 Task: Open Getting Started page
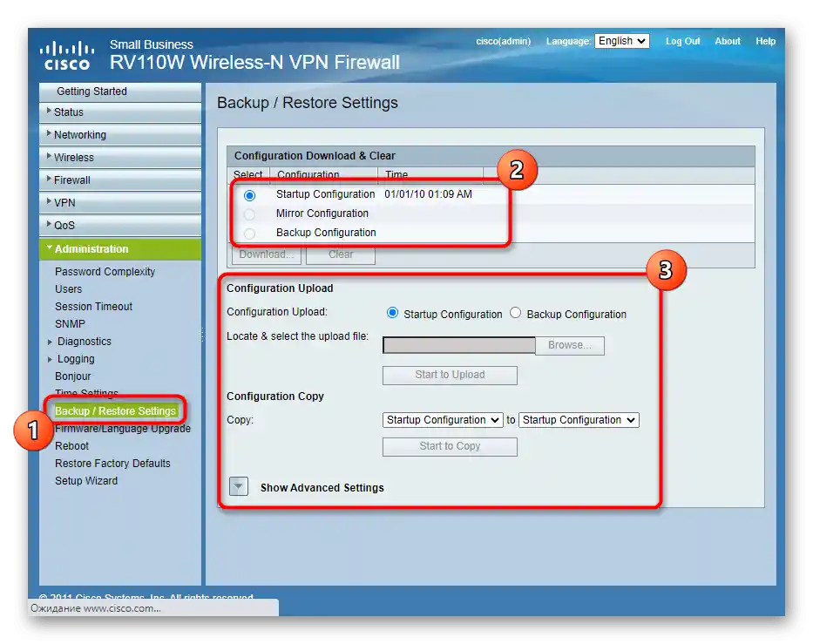coord(119,92)
